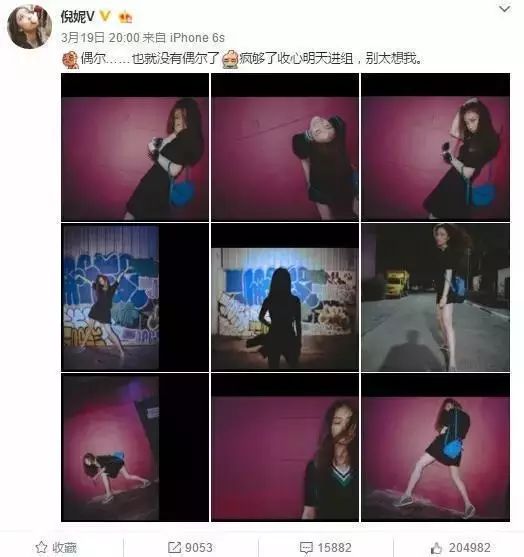Expand the post options chevron
524x557 pixels.
tap(504, 9)
